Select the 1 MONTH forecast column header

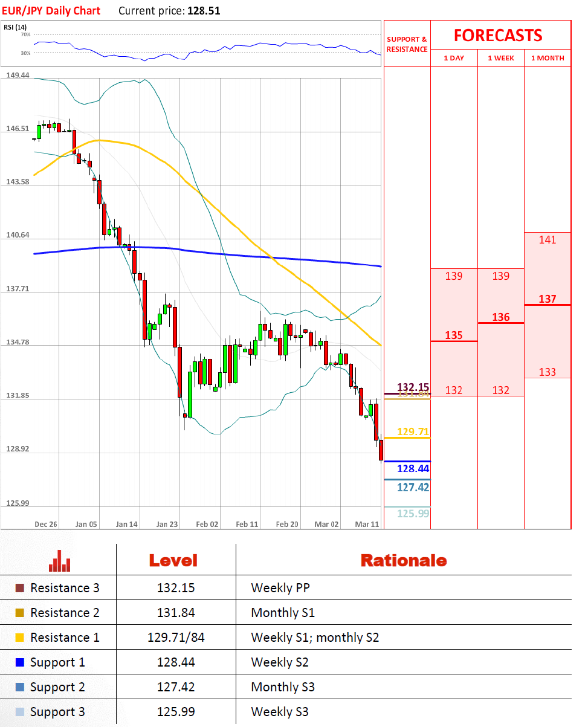coord(548,58)
